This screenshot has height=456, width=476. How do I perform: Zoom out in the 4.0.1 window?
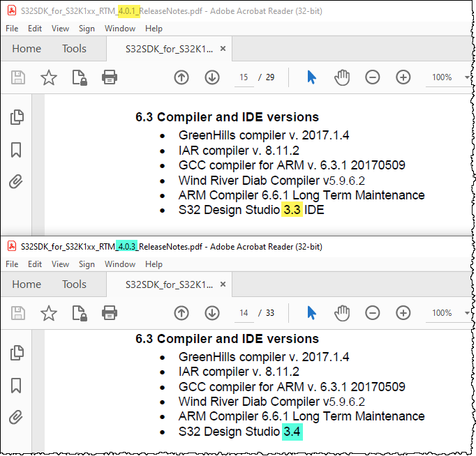(x=373, y=77)
